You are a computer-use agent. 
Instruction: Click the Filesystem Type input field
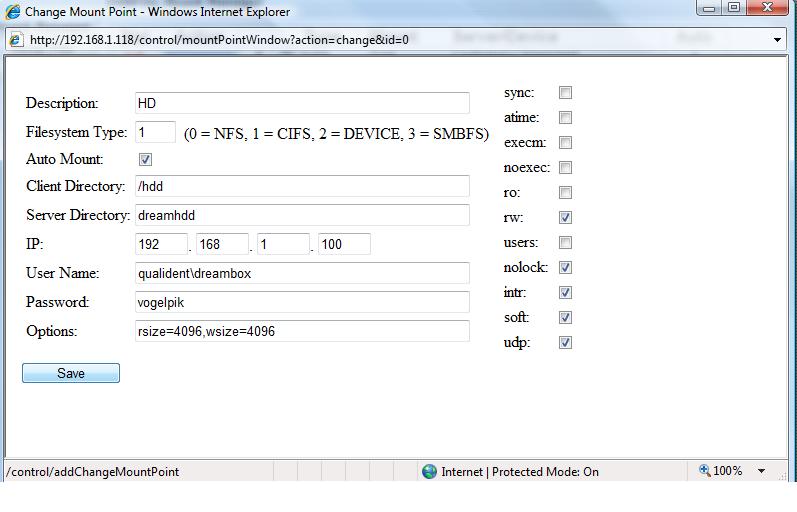tap(156, 132)
